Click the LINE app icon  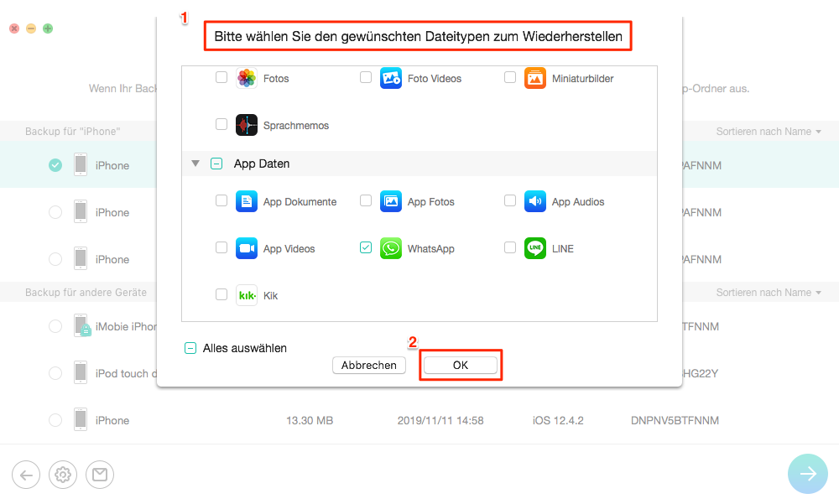point(534,248)
